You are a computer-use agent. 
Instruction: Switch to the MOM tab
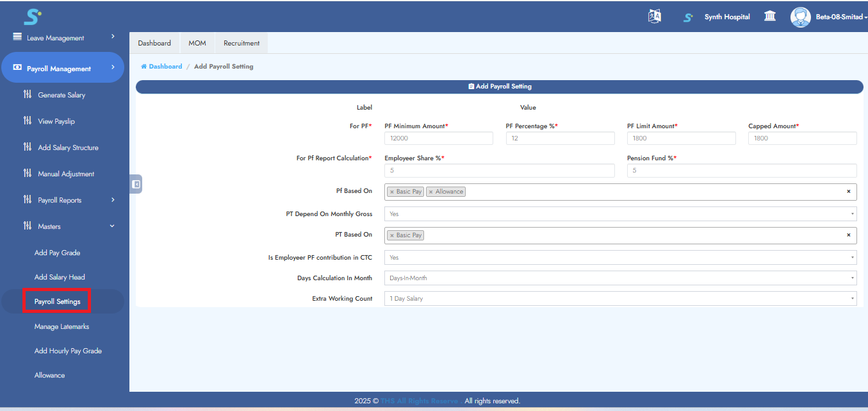tap(197, 43)
